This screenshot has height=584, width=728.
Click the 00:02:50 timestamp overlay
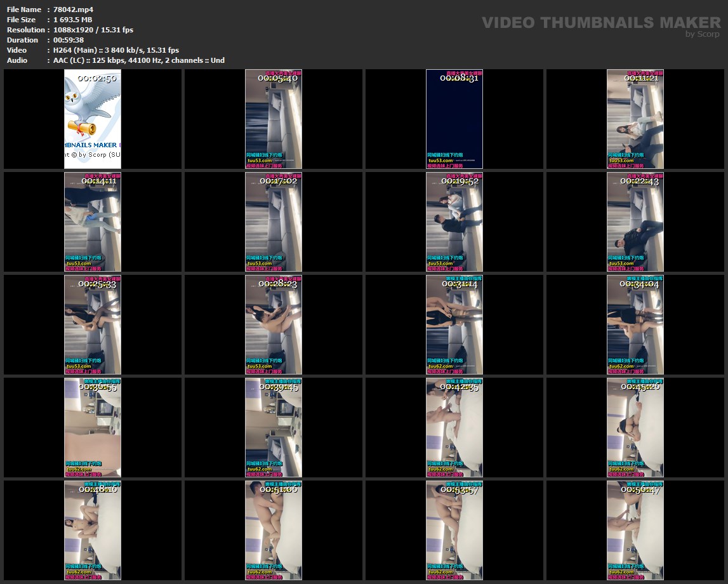(97, 78)
